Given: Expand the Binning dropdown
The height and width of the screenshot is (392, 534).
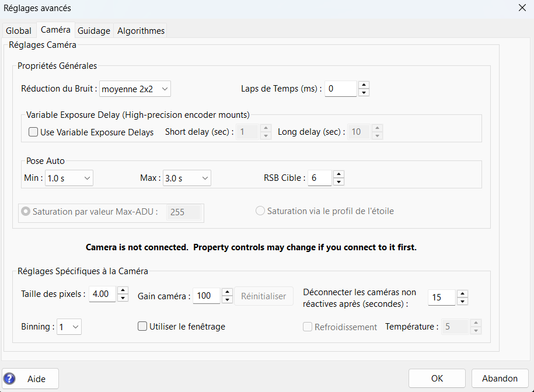Looking at the screenshot, I should tap(69, 327).
